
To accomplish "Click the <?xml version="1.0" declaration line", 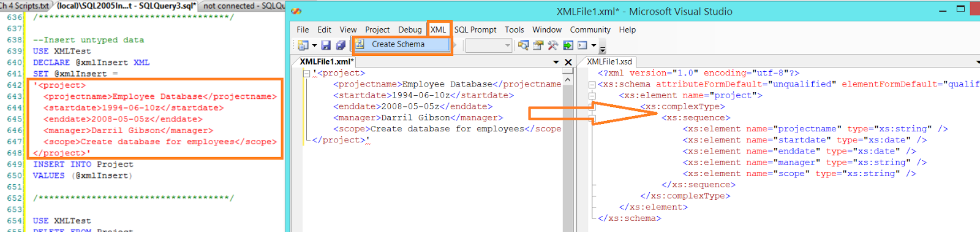I will (698, 73).
